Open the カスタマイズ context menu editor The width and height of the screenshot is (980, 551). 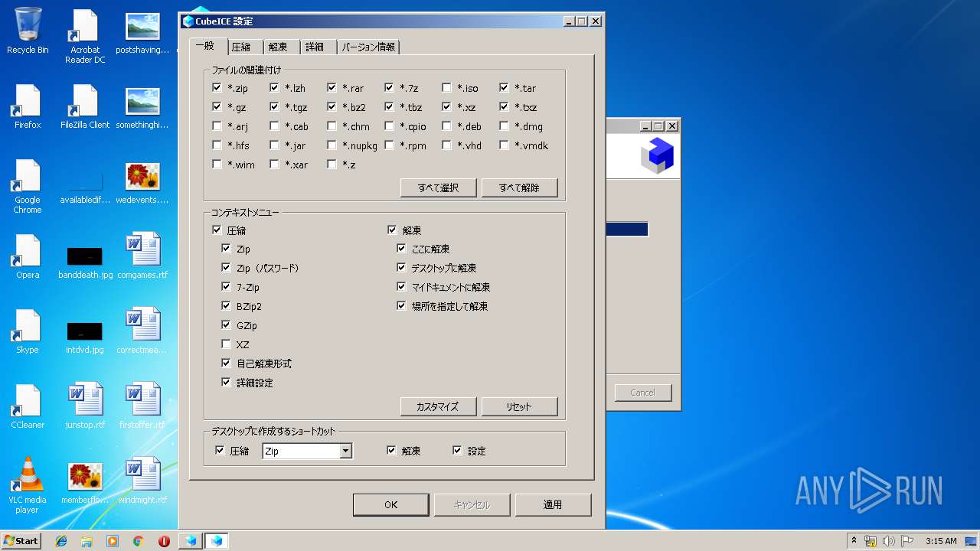coord(439,406)
